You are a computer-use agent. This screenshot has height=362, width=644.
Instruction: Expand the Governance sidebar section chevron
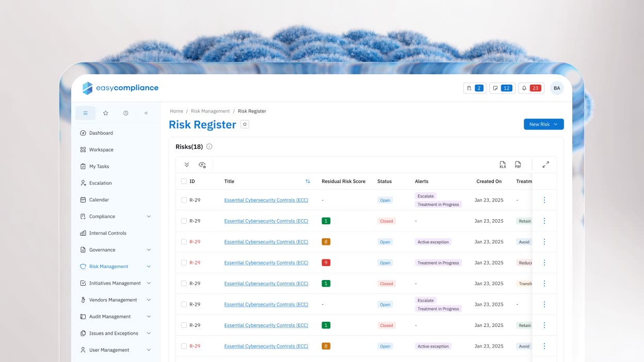point(149,250)
